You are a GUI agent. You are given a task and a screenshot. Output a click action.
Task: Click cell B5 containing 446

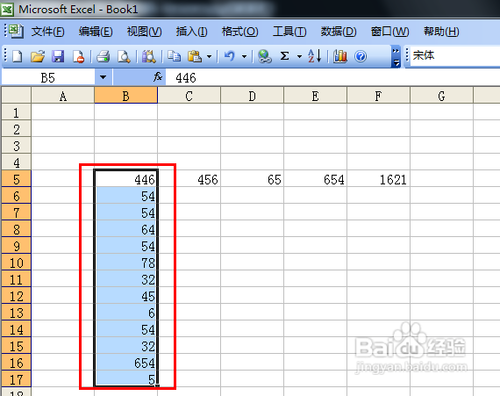pyautogui.click(x=126, y=179)
